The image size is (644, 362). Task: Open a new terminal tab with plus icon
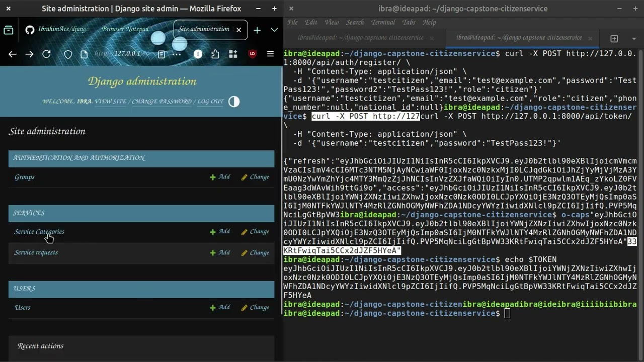[614, 38]
